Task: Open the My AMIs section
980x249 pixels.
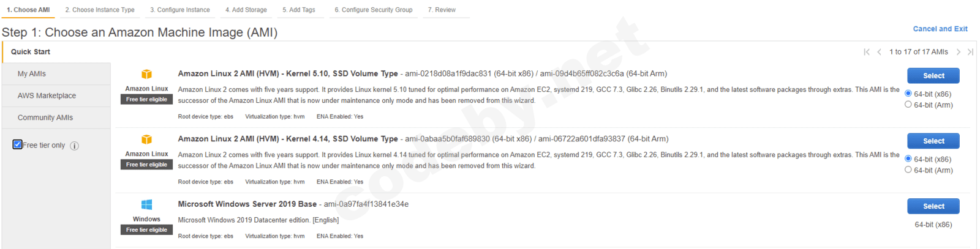Action: coord(32,73)
